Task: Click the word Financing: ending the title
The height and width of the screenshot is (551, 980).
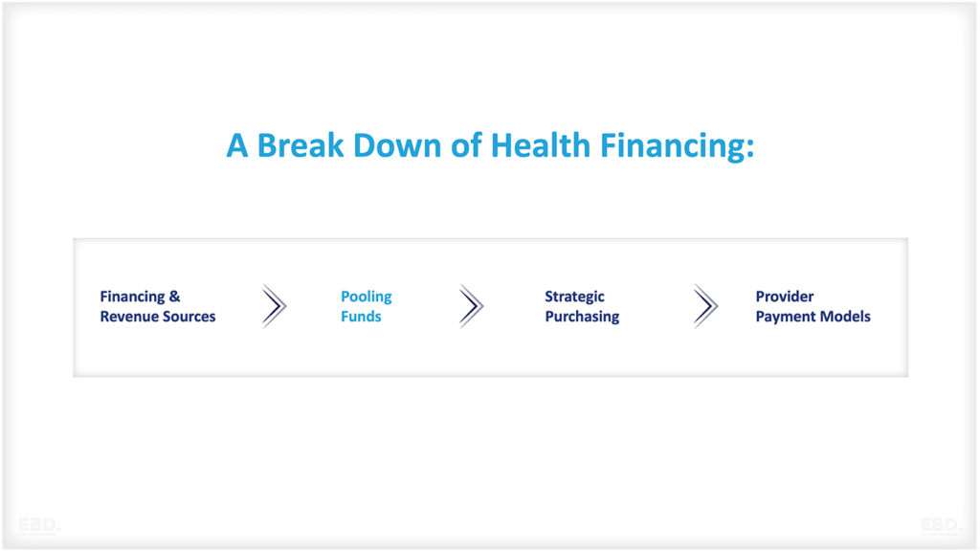Action: (678, 145)
